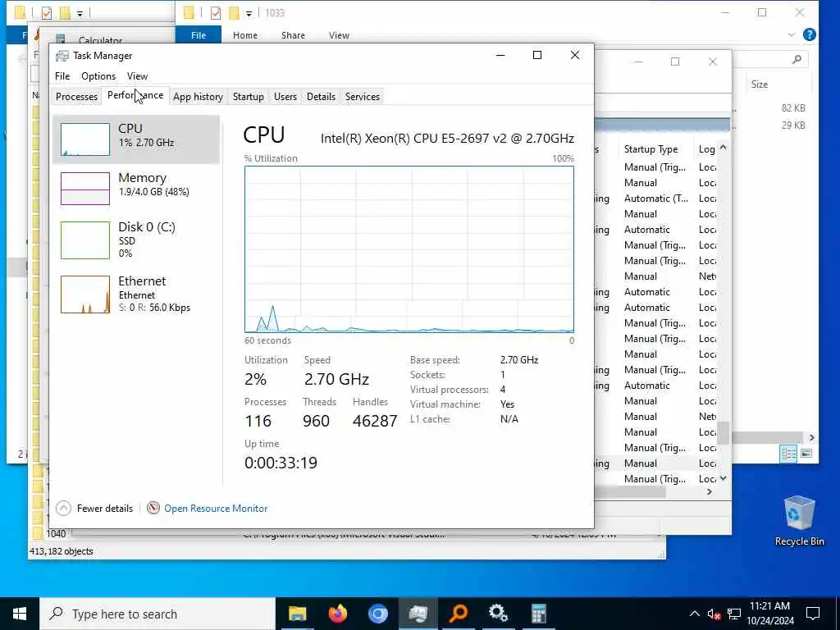Viewport: 840px width, 630px height.
Task: Open quick access toolbar dropdown in 1033 window
Action: point(249,13)
